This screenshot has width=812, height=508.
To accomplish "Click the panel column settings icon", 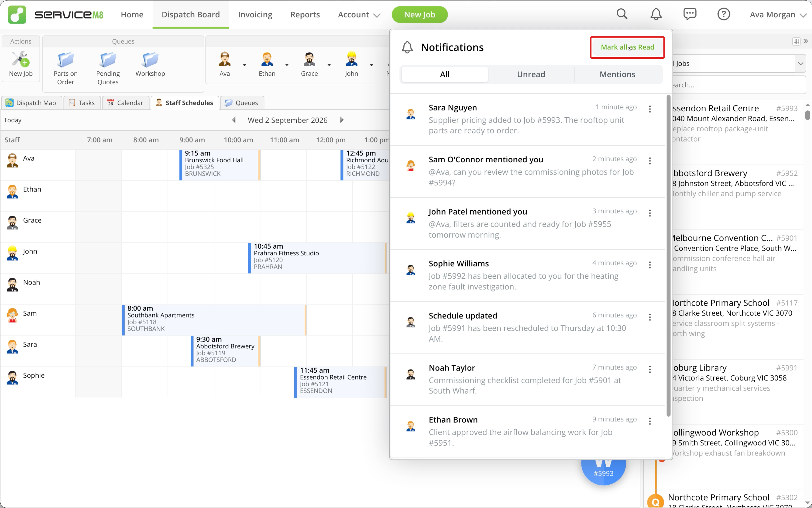I will pyautogui.click(x=796, y=41).
